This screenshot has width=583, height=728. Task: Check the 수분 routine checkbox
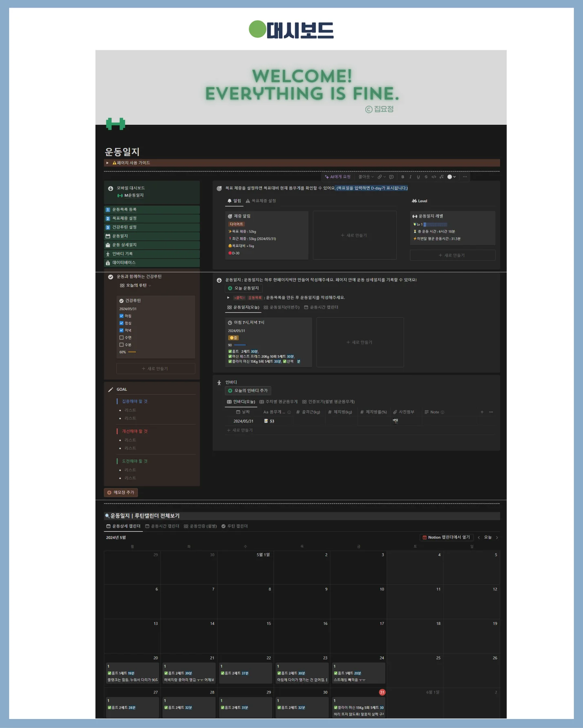pos(121,345)
